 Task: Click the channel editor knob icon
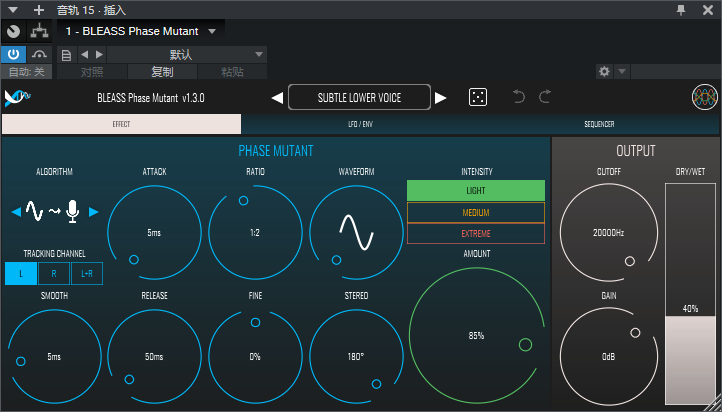[14, 31]
